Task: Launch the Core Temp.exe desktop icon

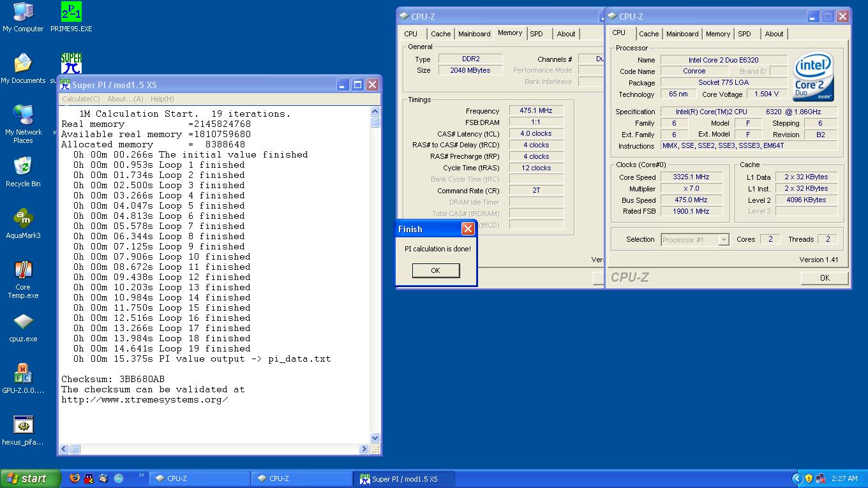Action: [x=23, y=279]
